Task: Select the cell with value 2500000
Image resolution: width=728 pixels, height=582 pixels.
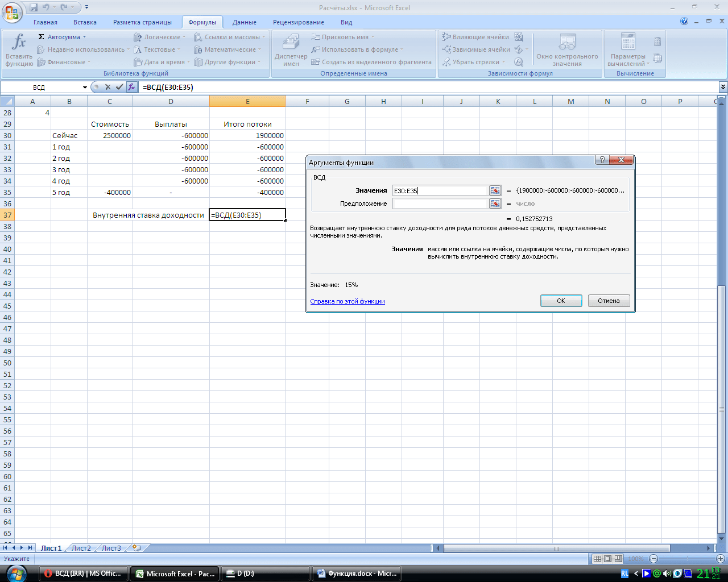Action: pos(110,135)
